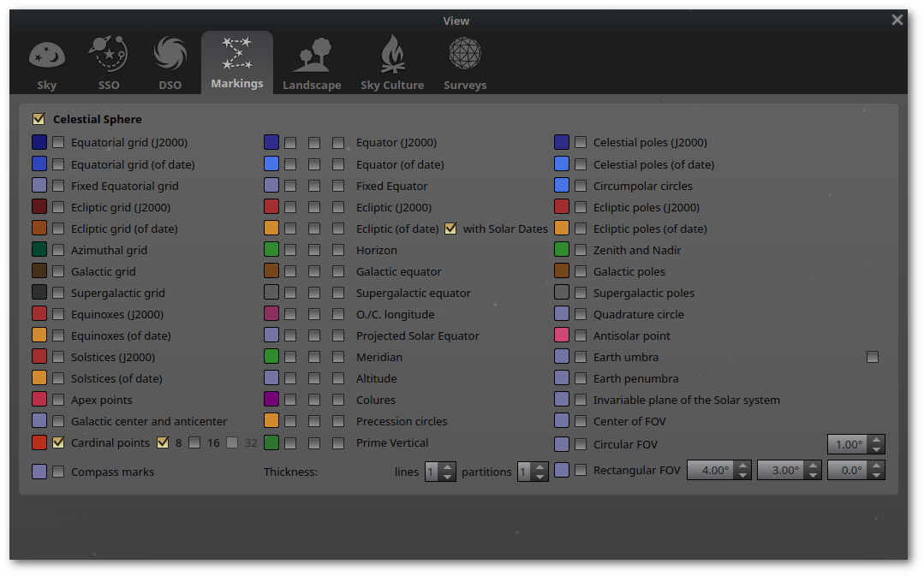The image size is (924, 576).
Task: Enable Celestial poles (J2000)
Action: [581, 143]
